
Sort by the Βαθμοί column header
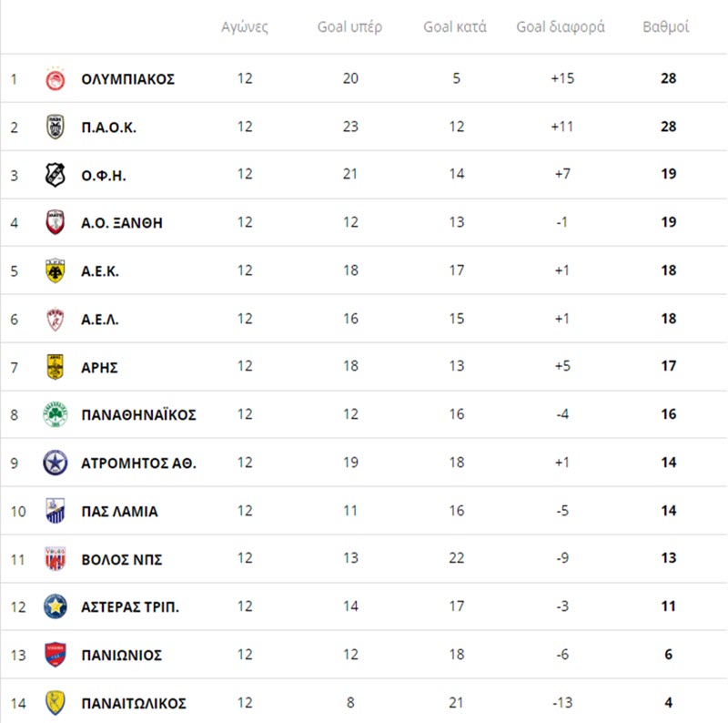click(x=666, y=27)
